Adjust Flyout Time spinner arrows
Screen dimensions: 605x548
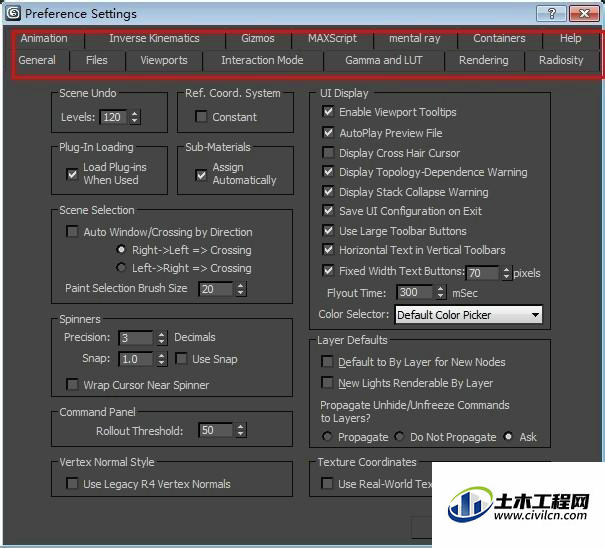441,293
